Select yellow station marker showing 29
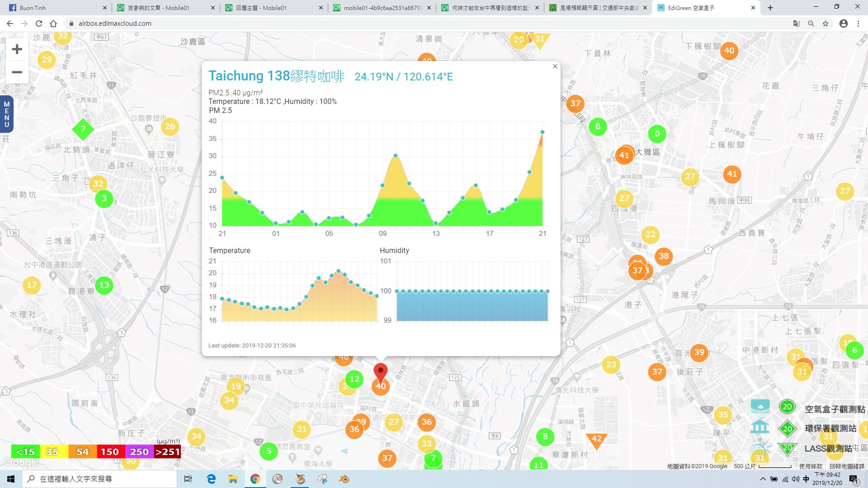 tap(47, 59)
